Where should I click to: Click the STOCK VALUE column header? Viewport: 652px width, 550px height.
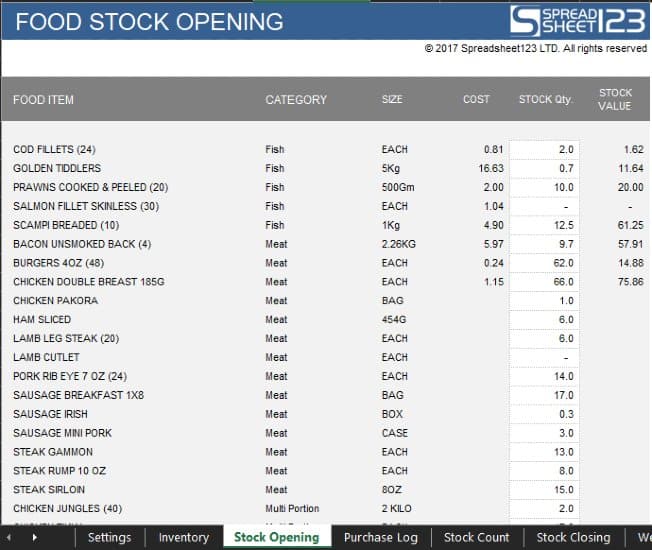coord(615,99)
